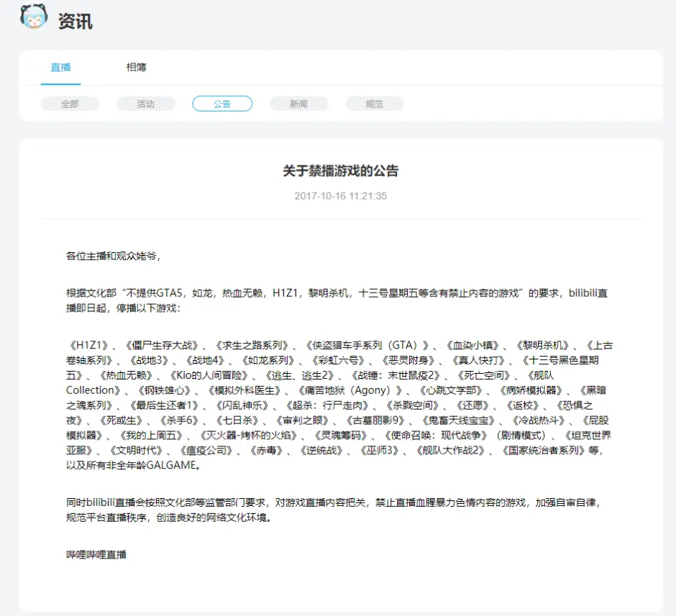Switch to the 直播 tab
The height and width of the screenshot is (616, 676).
[x=60, y=68]
